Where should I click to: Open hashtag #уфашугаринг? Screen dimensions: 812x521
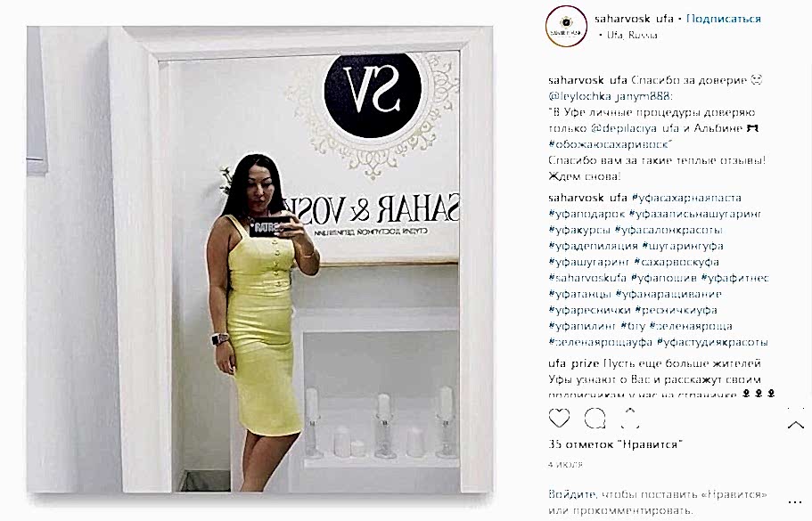tap(589, 262)
